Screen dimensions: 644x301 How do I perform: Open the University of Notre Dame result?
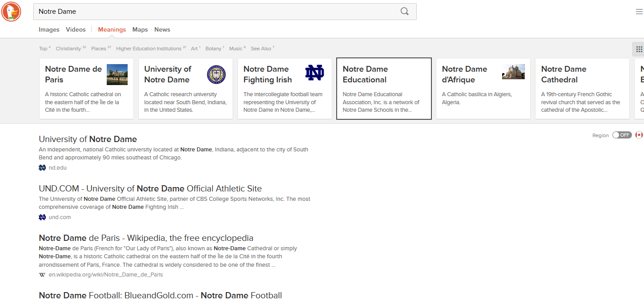88,139
